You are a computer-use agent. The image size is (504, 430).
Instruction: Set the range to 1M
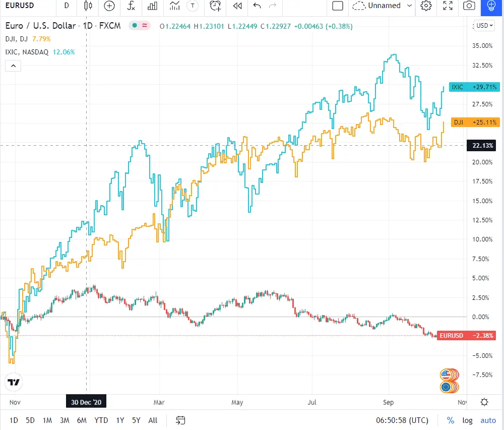(47, 420)
